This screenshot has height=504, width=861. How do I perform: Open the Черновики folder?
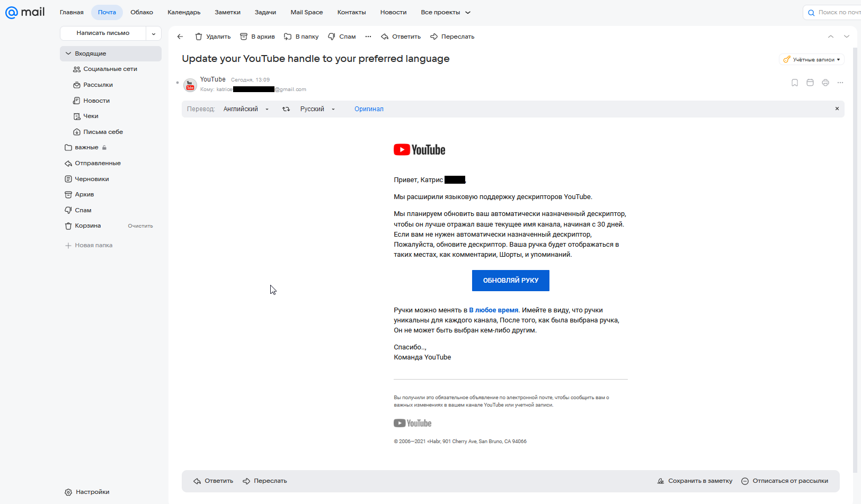[x=92, y=179]
